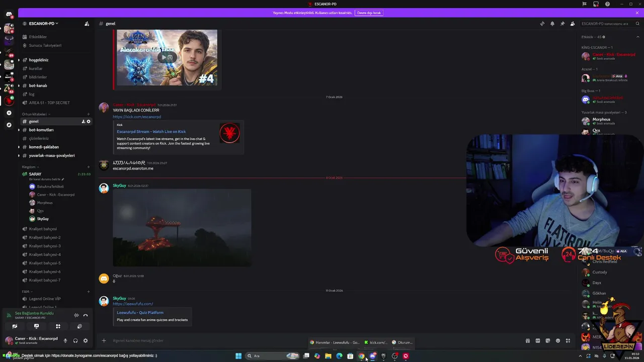
Task: Deafen with headphones icon
Action: (75, 340)
